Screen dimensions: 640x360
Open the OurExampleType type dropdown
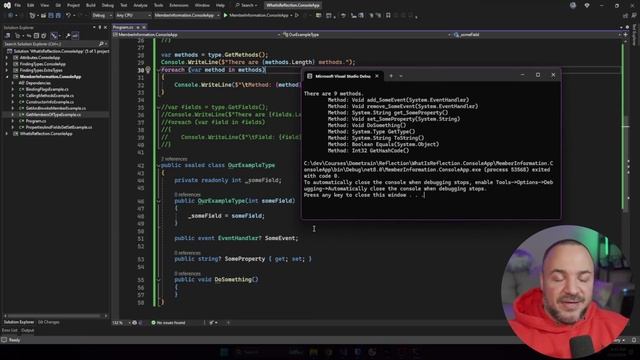pos(367,35)
